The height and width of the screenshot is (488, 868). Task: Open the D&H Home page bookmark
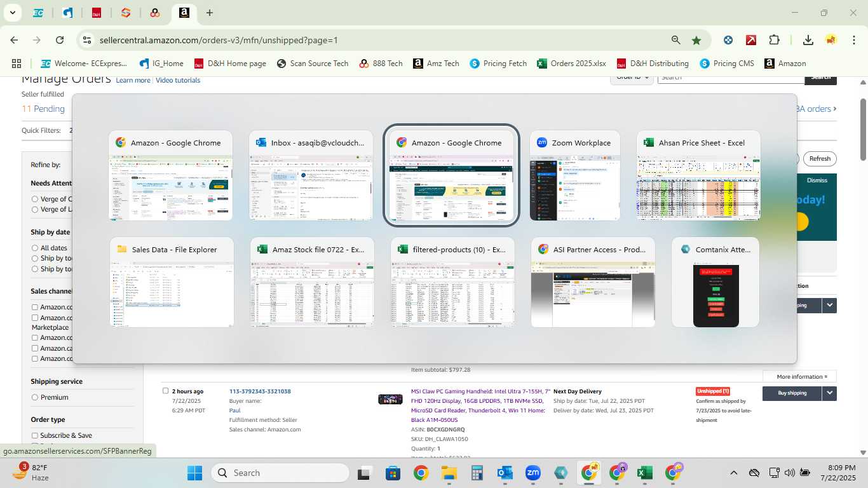click(x=230, y=64)
